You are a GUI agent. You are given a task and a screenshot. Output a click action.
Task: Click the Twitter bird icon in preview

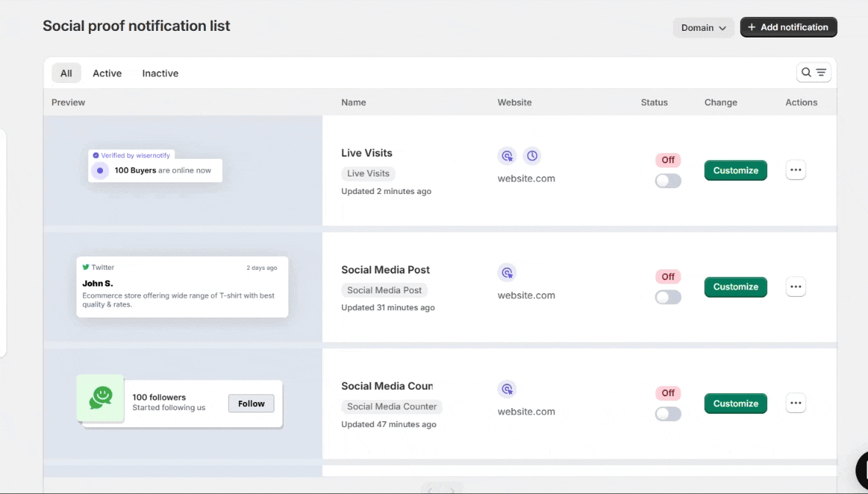[x=86, y=267]
